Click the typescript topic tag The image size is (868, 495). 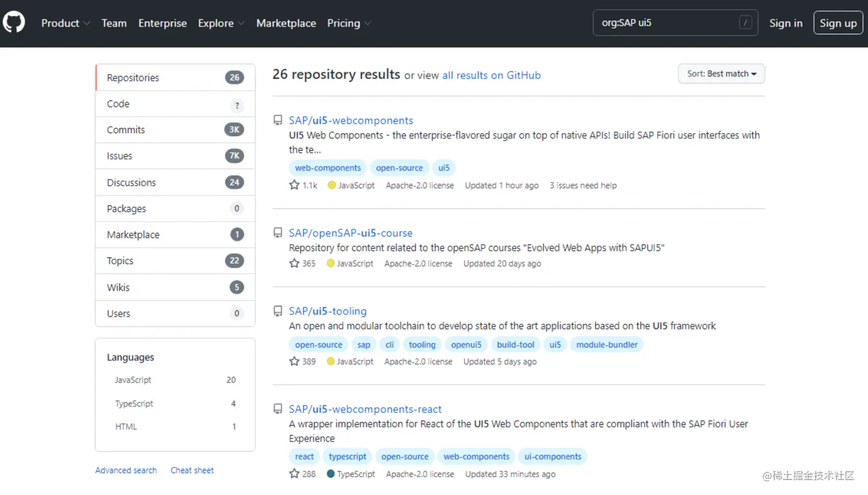(347, 457)
